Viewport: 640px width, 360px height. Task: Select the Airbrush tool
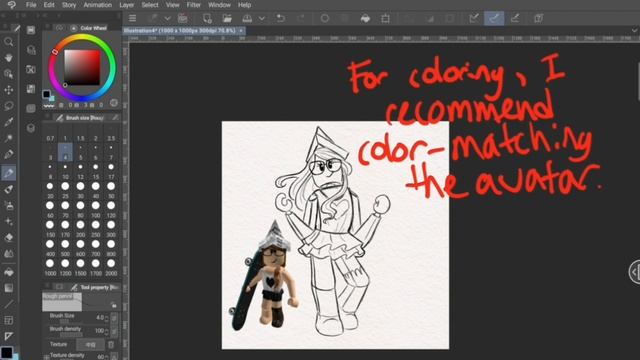tap(9, 205)
